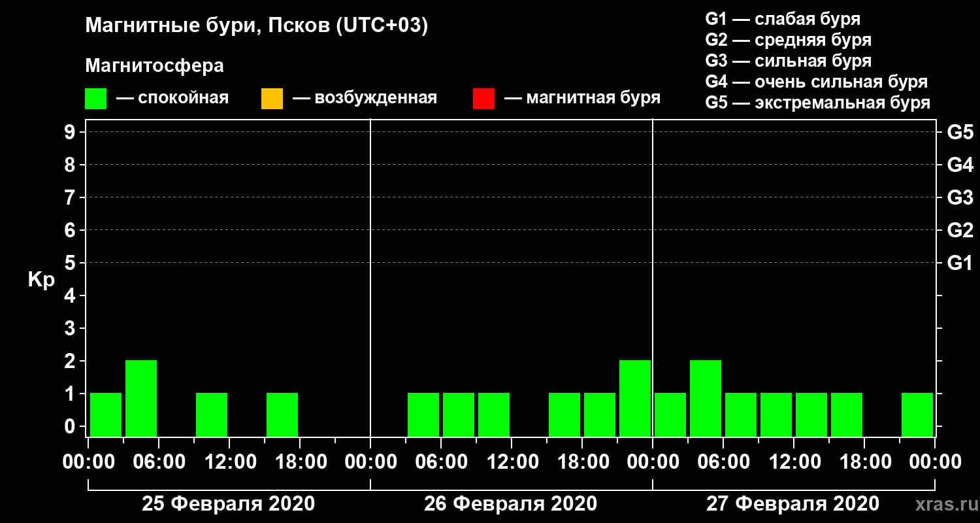Click the 'G5 — экстремальная буря' line

point(817,103)
